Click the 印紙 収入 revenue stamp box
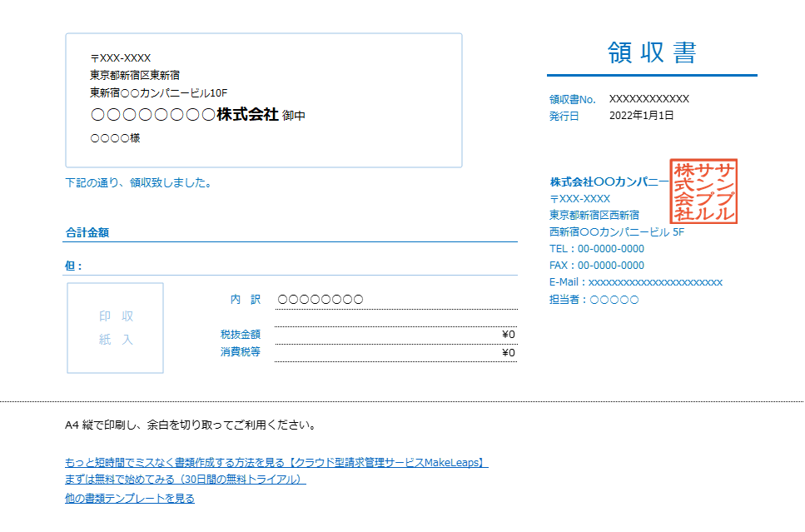 coord(116,328)
